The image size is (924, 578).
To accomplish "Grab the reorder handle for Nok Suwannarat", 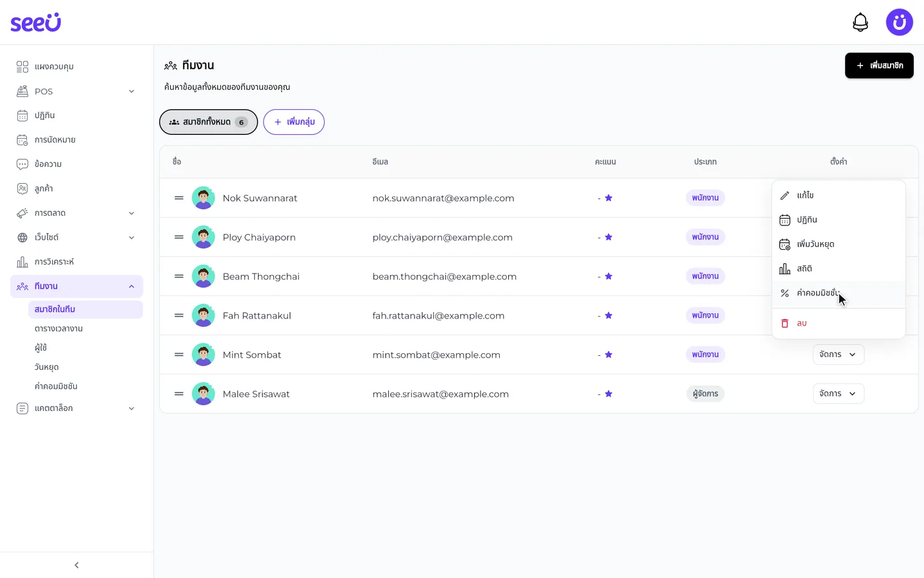I will [179, 198].
